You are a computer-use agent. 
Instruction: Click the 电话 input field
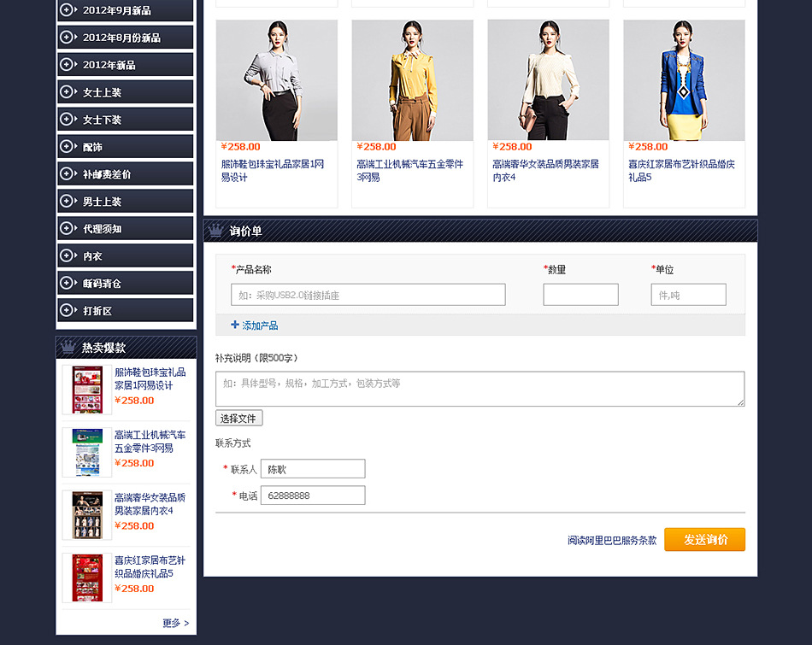click(313, 495)
